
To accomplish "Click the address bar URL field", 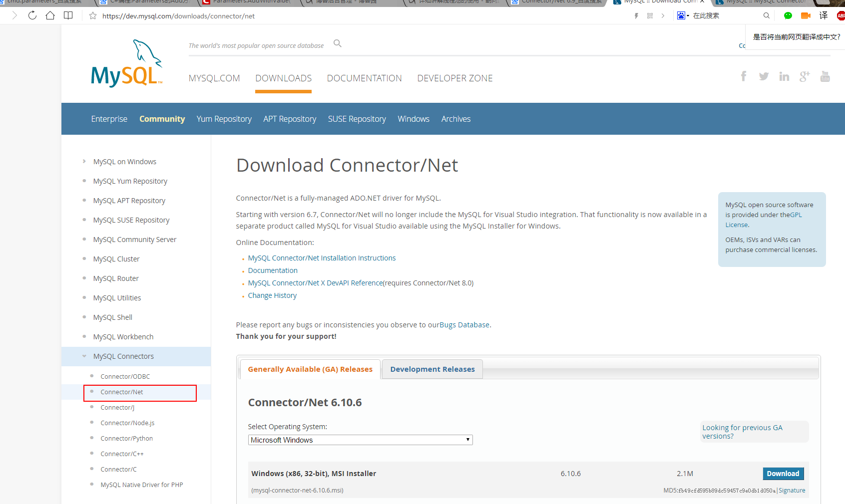I will (365, 16).
